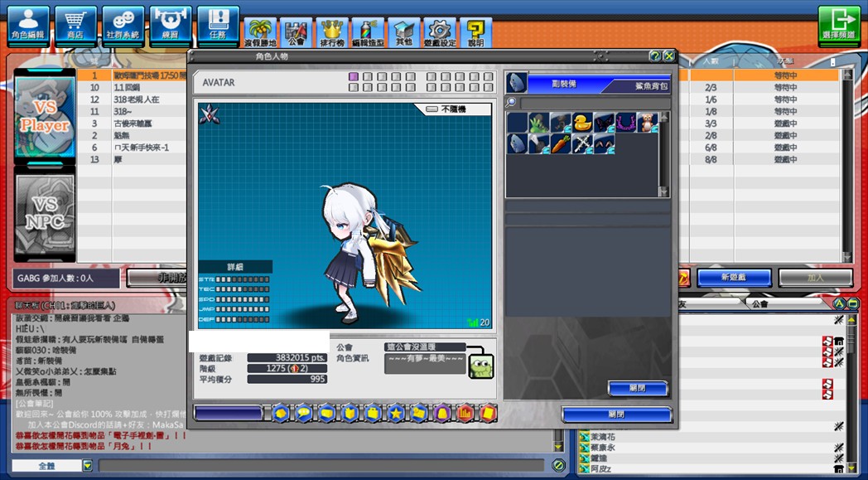
Task: Click the accessory search input field
Action: [595, 103]
